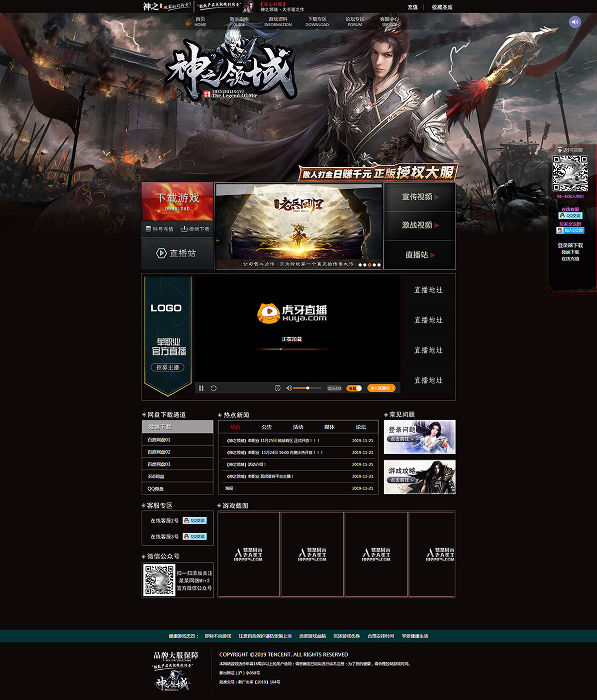This screenshot has height=700, width=597.
Task: Mute site background sound via speaker icon
Action: 575,22
